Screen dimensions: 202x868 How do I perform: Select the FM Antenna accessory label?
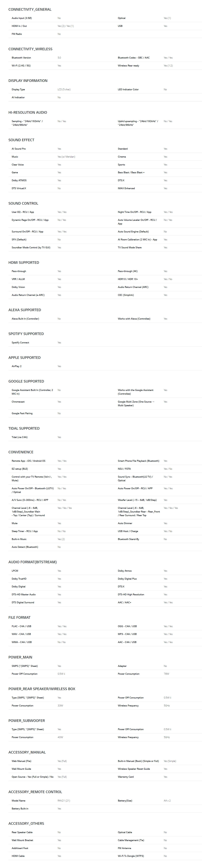click(x=124, y=848)
